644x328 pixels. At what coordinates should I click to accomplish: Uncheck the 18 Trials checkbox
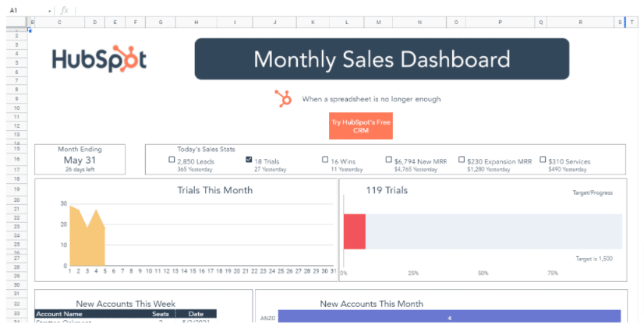[x=249, y=159]
